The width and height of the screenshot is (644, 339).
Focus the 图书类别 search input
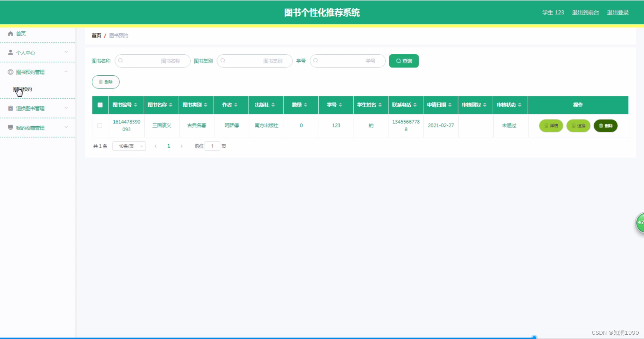click(255, 61)
